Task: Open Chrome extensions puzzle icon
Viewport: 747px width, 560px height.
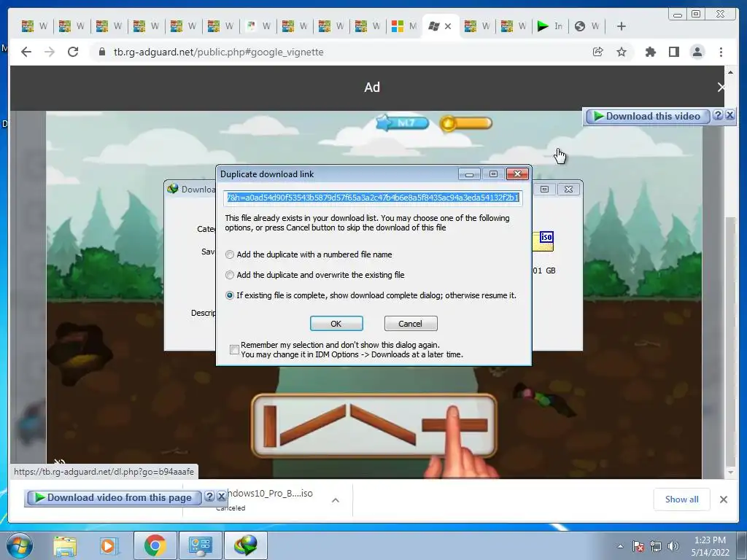Action: tap(650, 52)
